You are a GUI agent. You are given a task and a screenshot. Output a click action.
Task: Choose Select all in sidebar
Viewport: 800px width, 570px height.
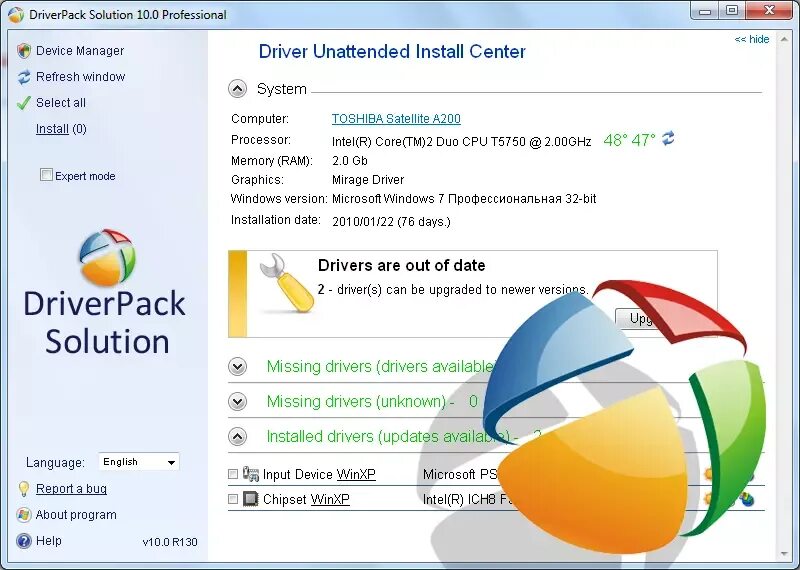pos(61,103)
